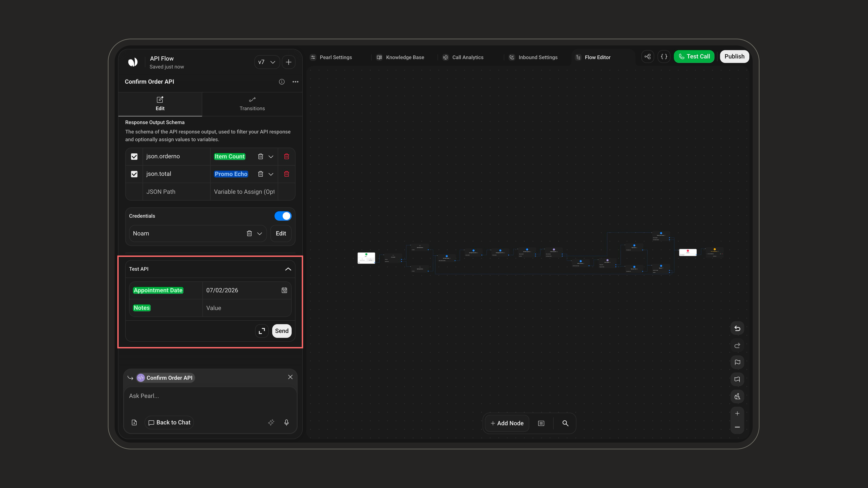
Task: Activate the microphone voice input
Action: (286, 422)
